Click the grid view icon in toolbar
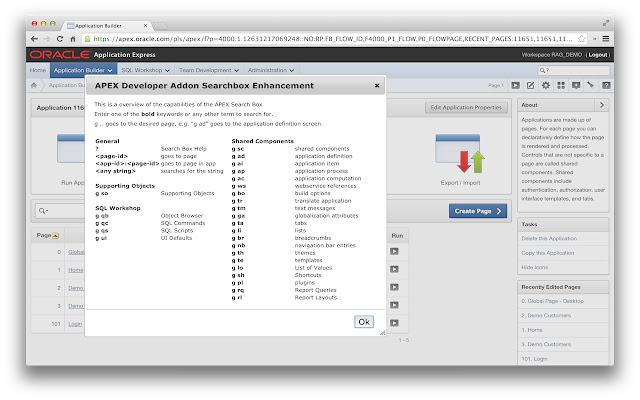Viewport: 640px width, 400px height. 561,85
